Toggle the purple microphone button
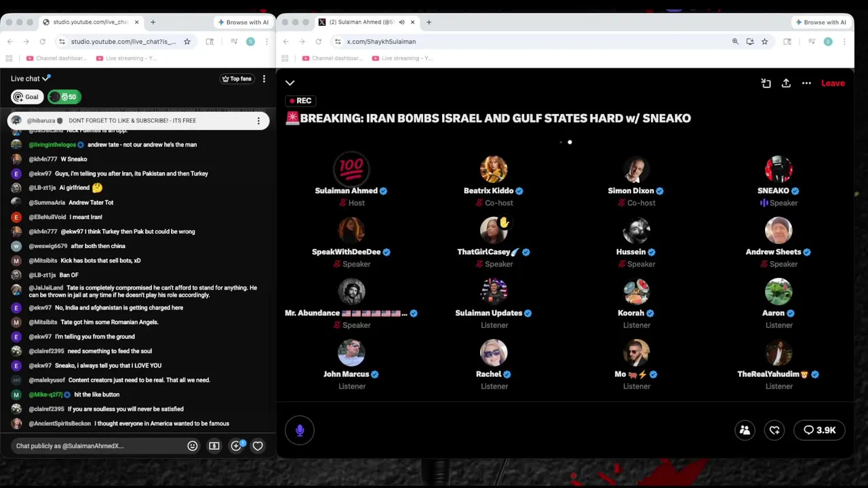 click(300, 430)
